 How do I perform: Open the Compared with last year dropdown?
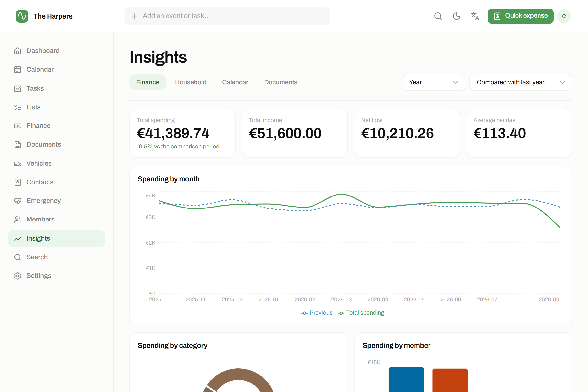[x=521, y=82]
